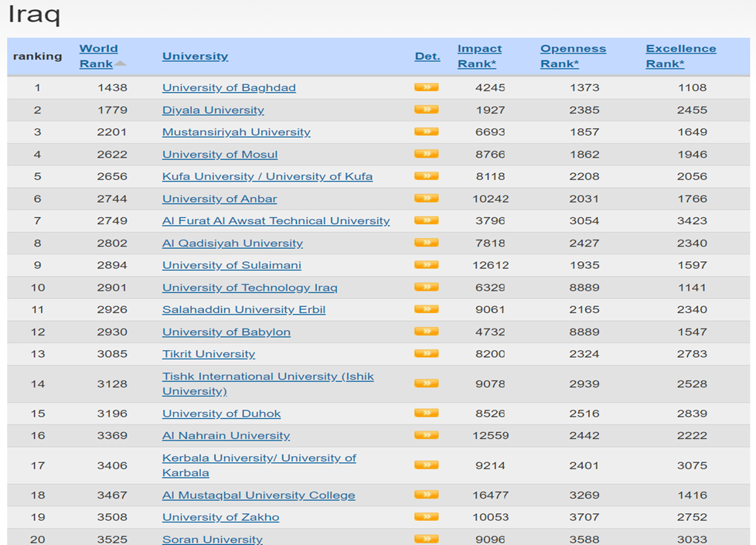The height and width of the screenshot is (545, 756).
Task: Open Salahaddin University Erbil link
Action: tap(243, 310)
